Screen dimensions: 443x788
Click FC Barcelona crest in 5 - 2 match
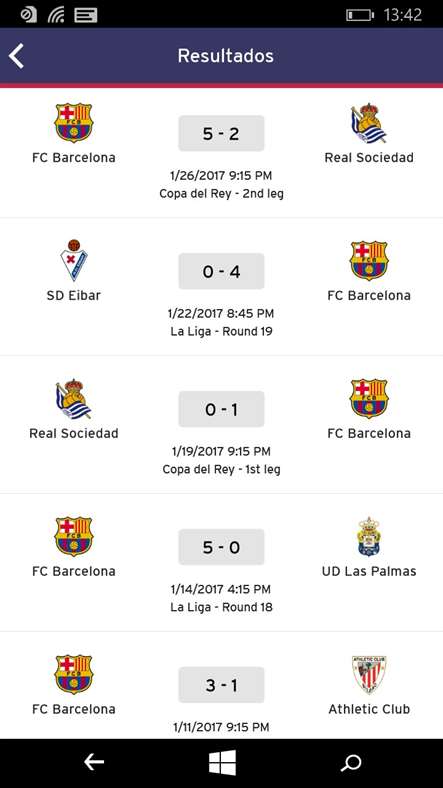pos(74,123)
